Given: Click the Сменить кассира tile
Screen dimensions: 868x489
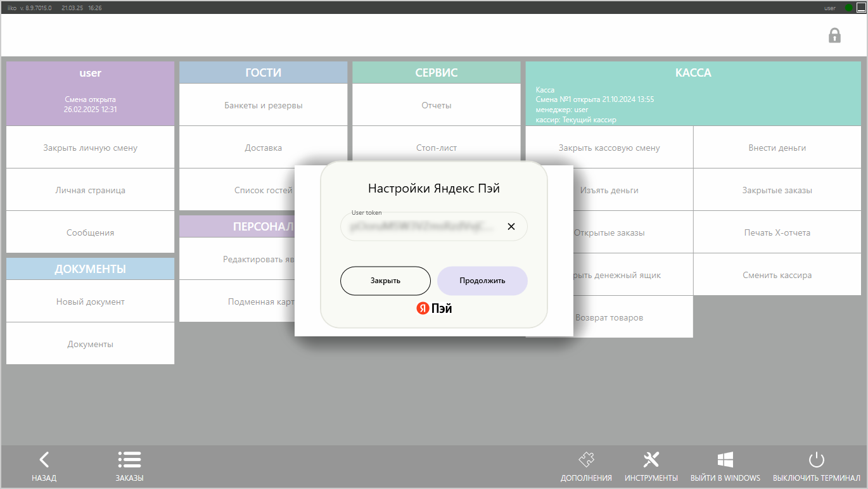Looking at the screenshot, I should [777, 275].
